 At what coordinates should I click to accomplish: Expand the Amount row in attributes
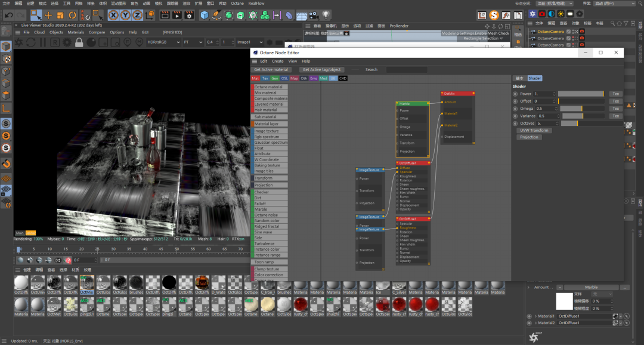(529, 288)
